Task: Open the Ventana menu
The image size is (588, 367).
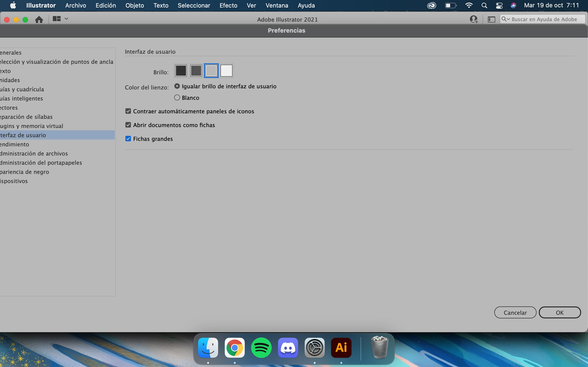Action: (x=277, y=5)
